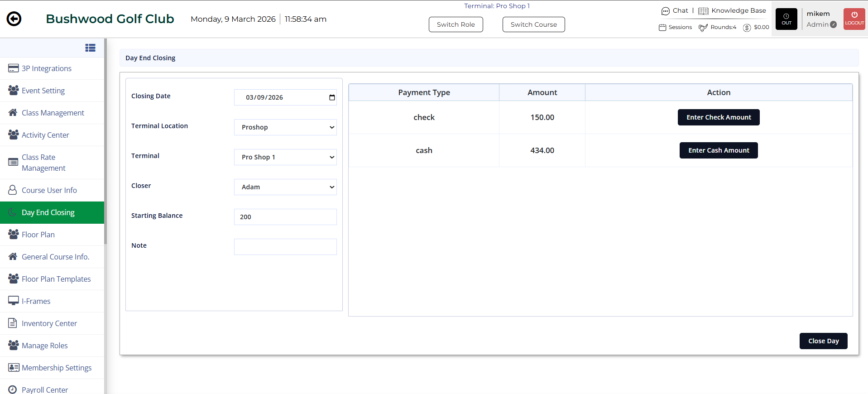Screen dimensions: 868x394
Task: Click the Rounds golf icon in header
Action: coord(703,28)
